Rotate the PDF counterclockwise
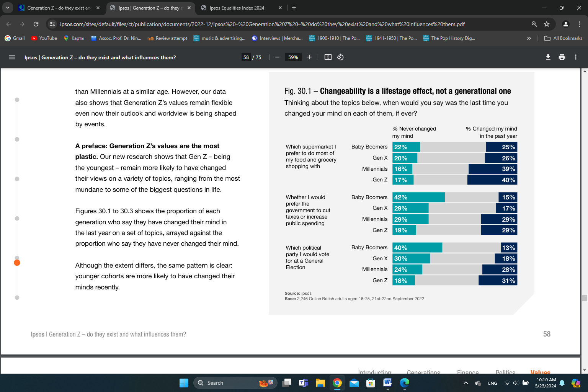 coord(340,57)
